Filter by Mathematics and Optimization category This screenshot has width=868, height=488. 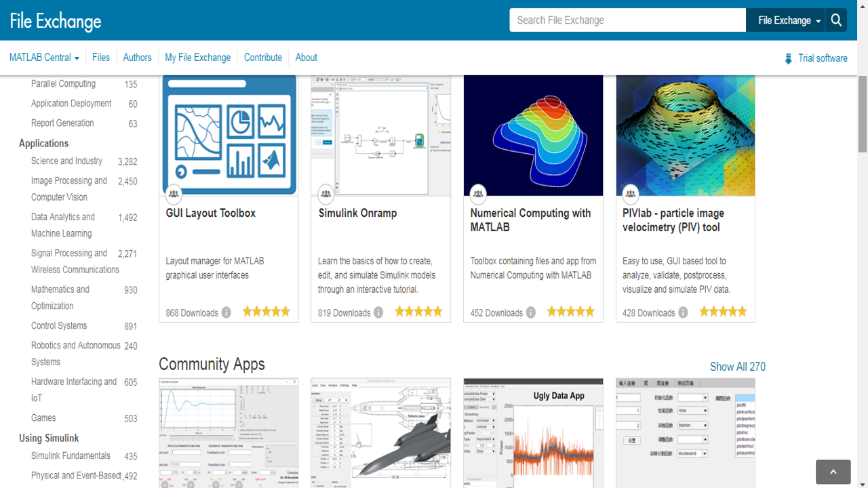[60, 298]
